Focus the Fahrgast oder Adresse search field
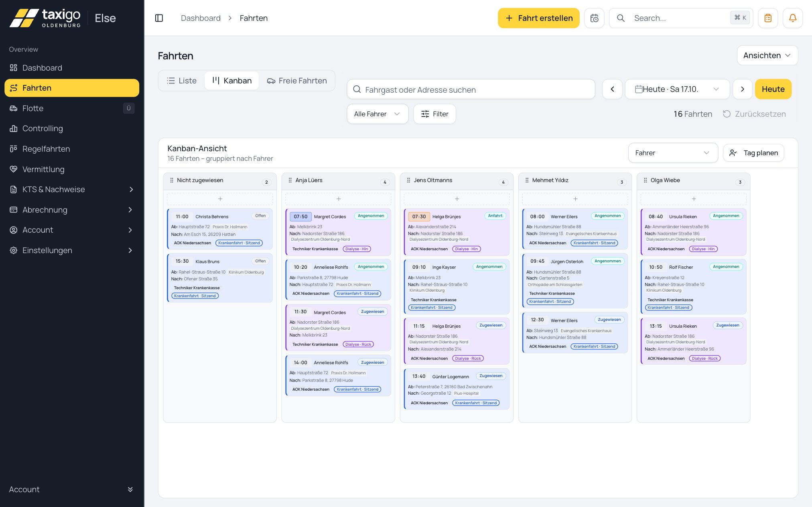Screen dimensions: 812x507 [471, 89]
